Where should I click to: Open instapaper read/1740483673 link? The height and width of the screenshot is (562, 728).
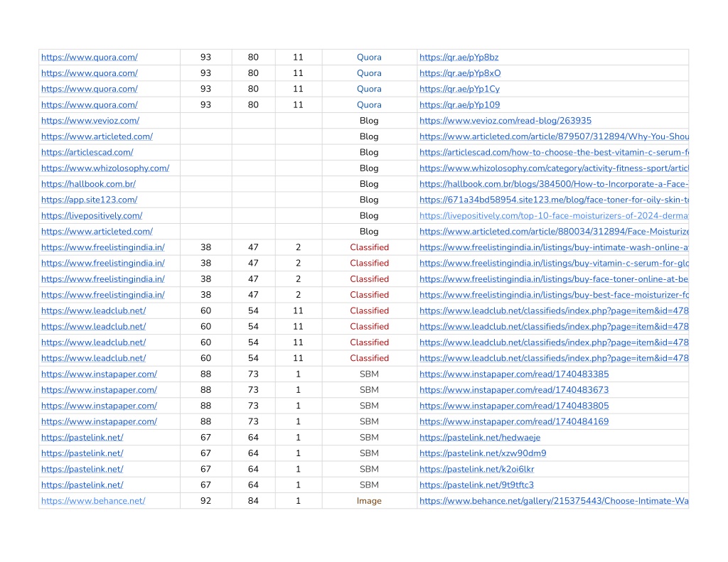[x=514, y=389]
